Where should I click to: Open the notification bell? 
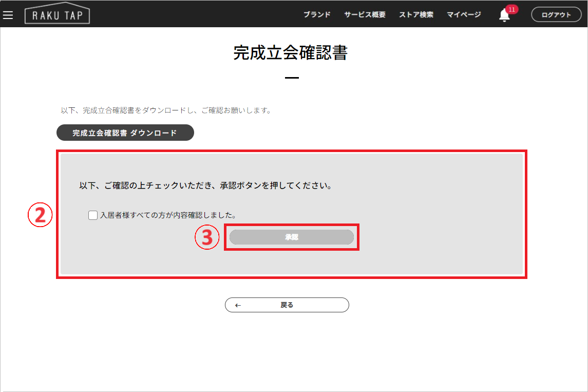504,16
